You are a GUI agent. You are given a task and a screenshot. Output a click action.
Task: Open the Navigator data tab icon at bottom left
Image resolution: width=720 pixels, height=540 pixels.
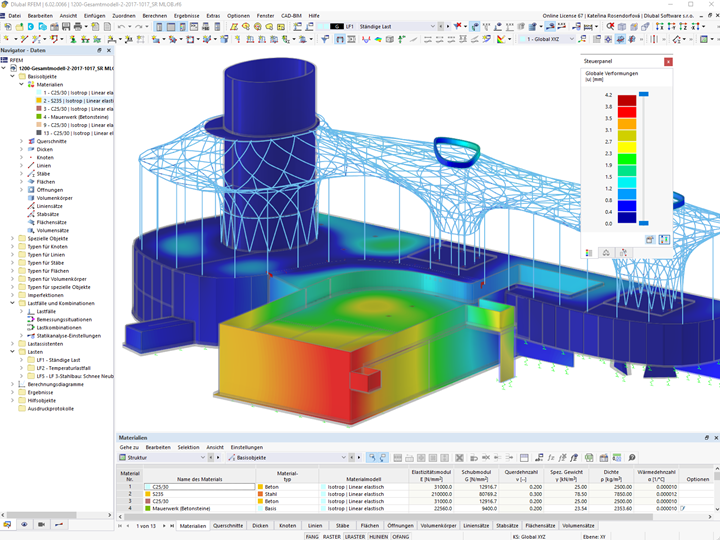click(7, 524)
